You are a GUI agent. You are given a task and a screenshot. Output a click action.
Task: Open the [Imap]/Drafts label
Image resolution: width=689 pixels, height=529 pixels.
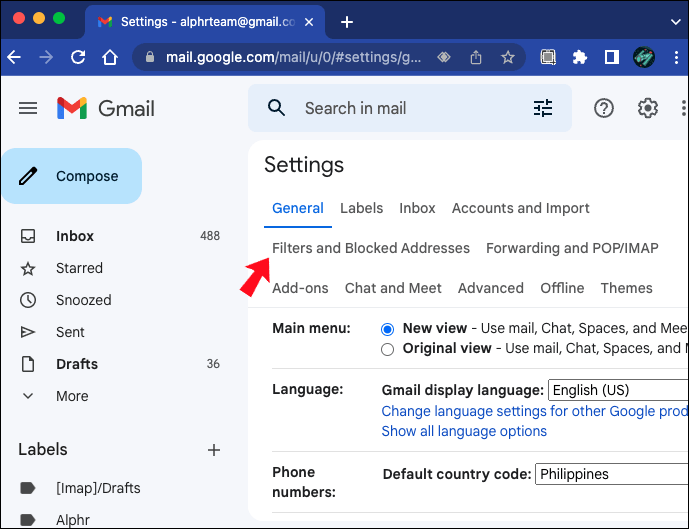(98, 488)
